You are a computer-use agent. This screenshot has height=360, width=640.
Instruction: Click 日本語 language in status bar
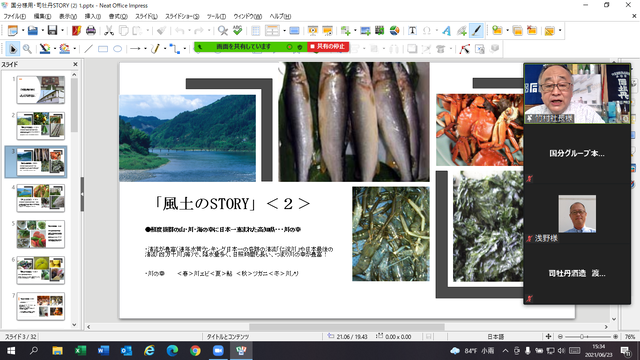[x=496, y=337]
